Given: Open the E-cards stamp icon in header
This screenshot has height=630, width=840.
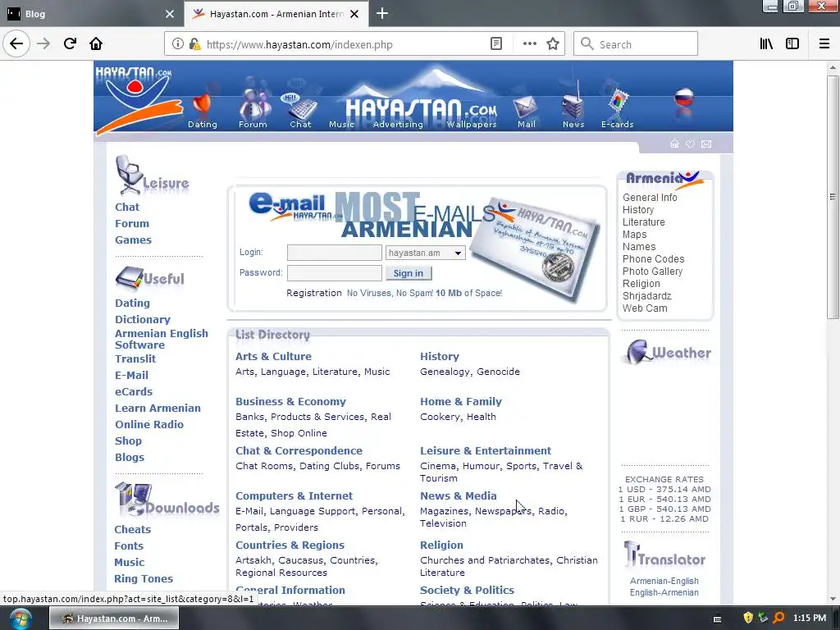Looking at the screenshot, I should tap(618, 103).
